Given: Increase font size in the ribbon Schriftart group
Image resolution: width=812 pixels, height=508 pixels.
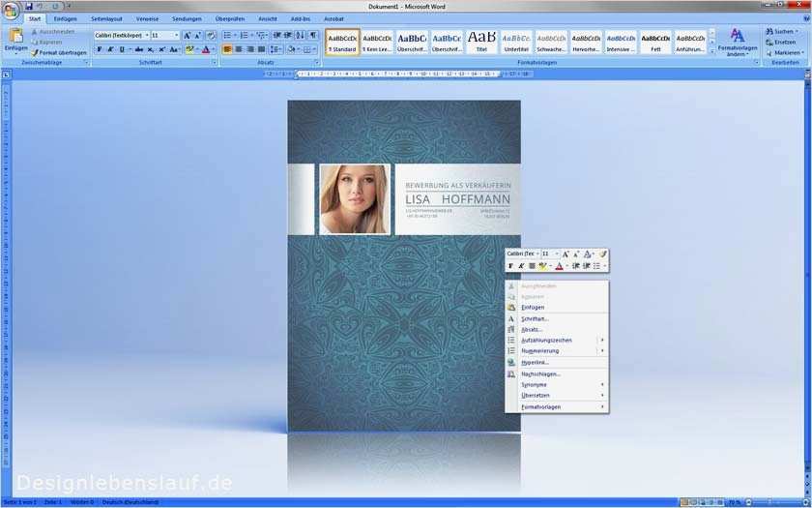Looking at the screenshot, I should point(187,36).
